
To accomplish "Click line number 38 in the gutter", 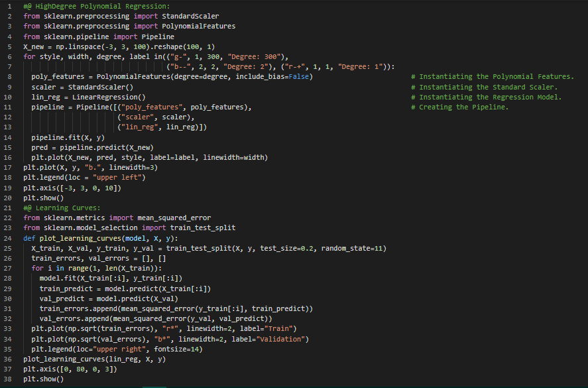I will (9, 379).
